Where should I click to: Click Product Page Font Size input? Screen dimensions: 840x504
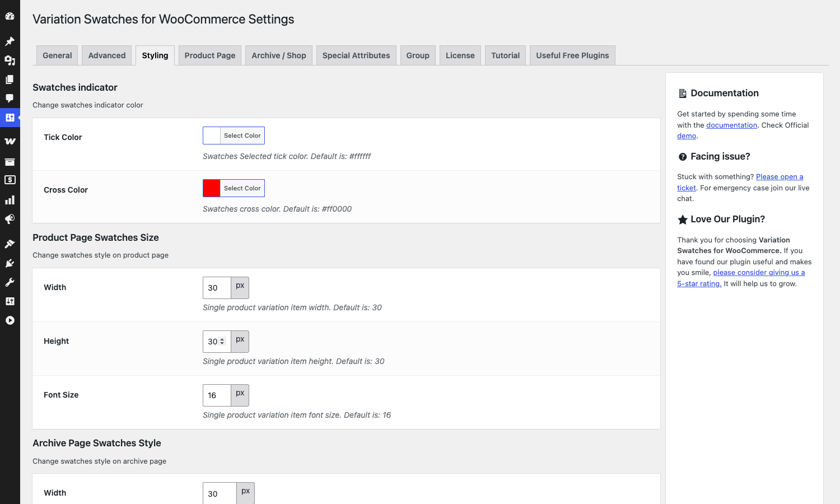(x=217, y=395)
